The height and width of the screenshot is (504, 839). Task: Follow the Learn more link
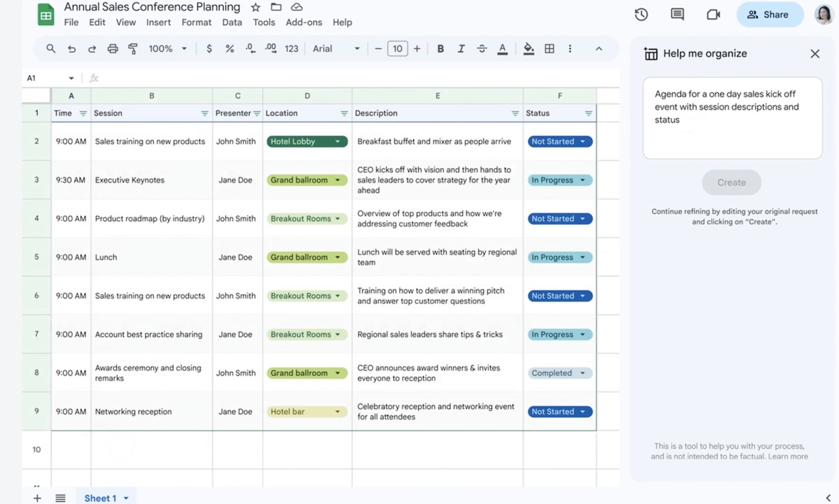[788, 456]
